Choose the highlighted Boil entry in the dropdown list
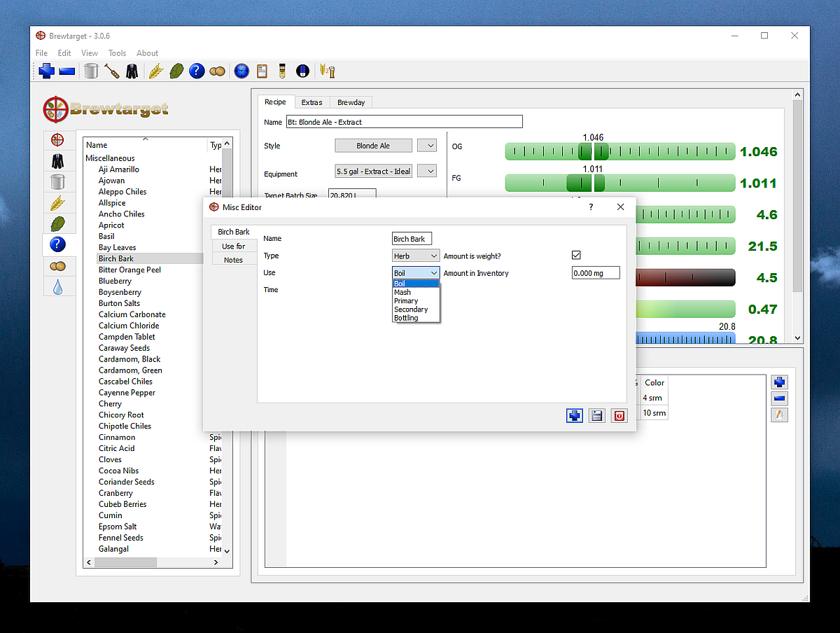840x633 pixels. [416, 284]
